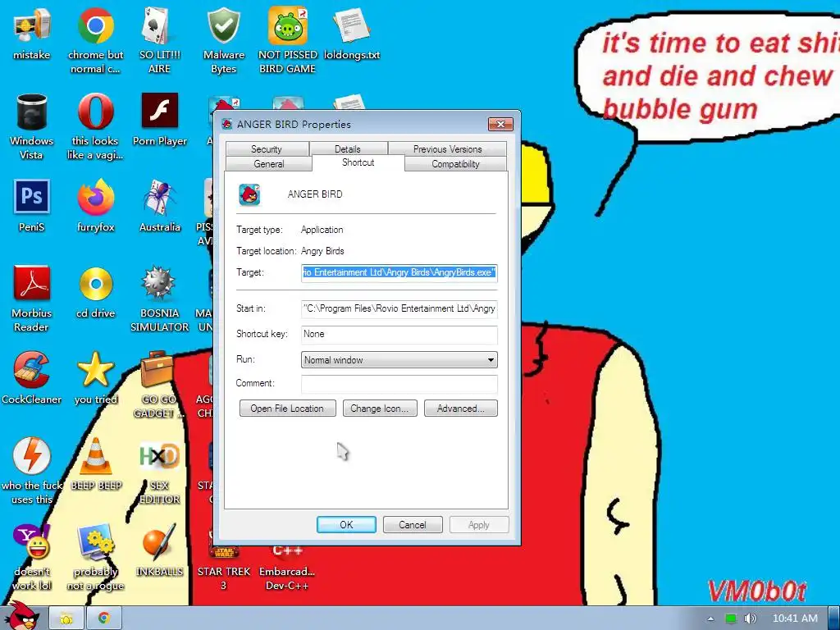840x630 pixels.
Task: Switch to the General tab
Action: click(269, 164)
